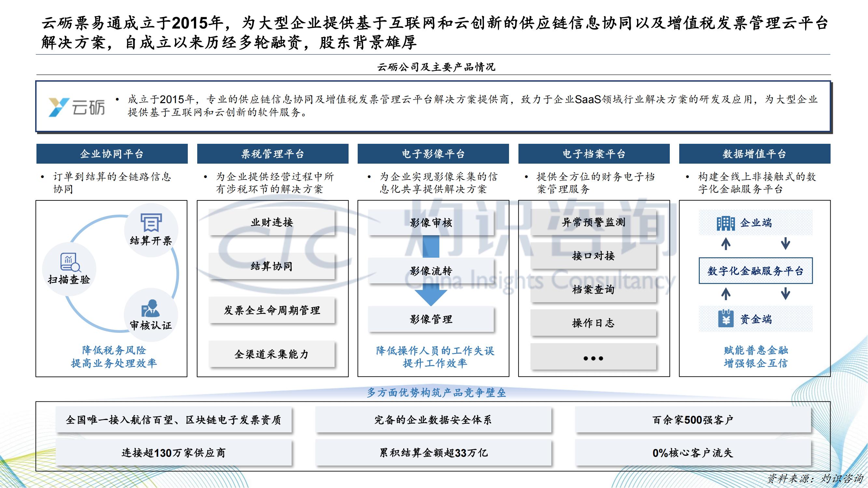The height and width of the screenshot is (488, 868).
Task: Click the 连接超130万家供应商 box
Action: click(x=173, y=453)
